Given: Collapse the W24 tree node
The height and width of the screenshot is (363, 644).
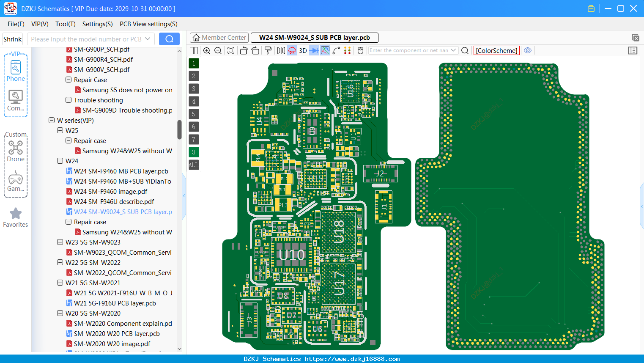Looking at the screenshot, I should 60,161.
